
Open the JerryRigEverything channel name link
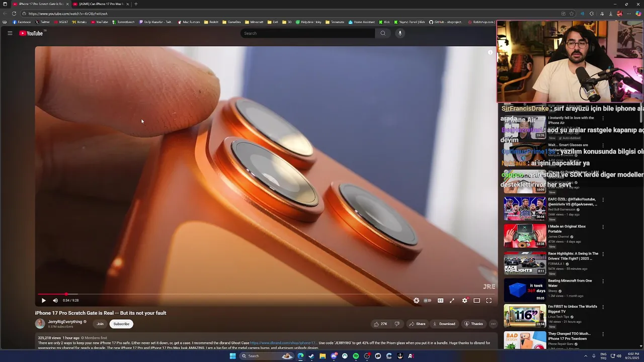(65, 322)
